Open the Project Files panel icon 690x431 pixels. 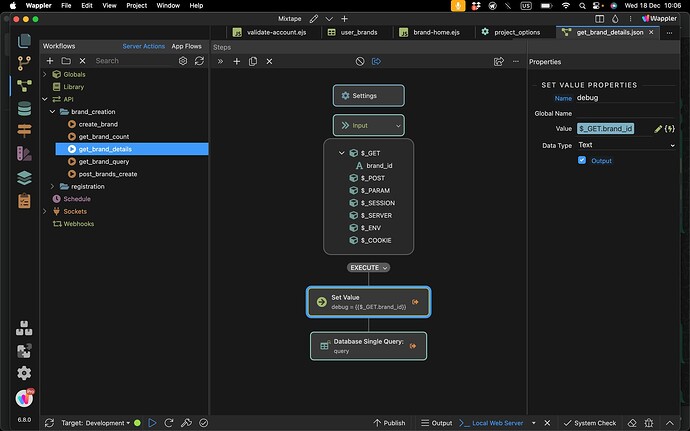24,41
